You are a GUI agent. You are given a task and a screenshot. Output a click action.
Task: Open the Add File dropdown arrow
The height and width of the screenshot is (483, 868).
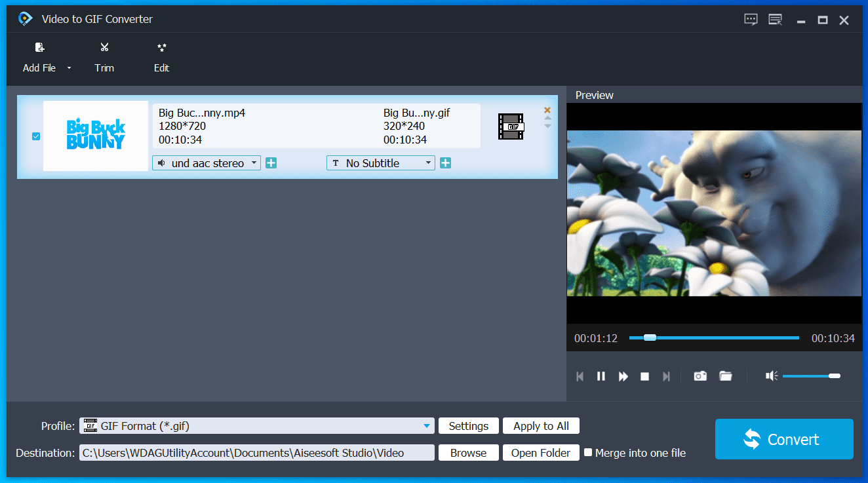pyautogui.click(x=69, y=68)
